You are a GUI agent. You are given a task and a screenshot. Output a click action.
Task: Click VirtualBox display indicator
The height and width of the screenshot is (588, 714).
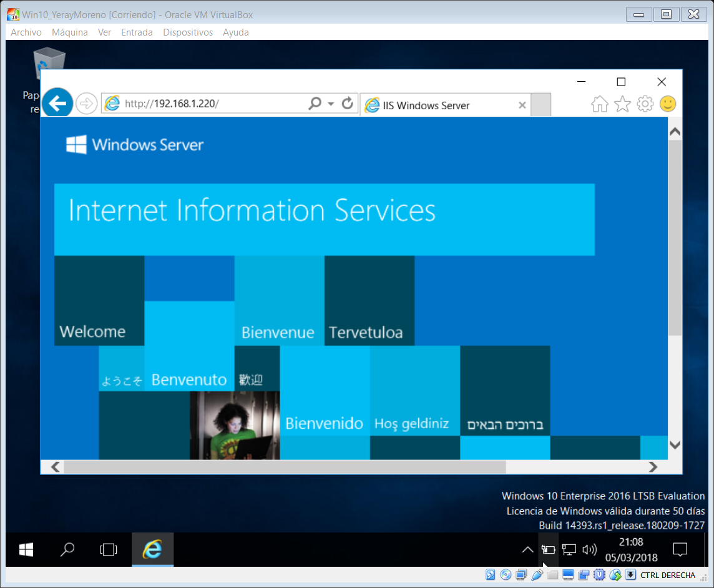click(x=568, y=575)
